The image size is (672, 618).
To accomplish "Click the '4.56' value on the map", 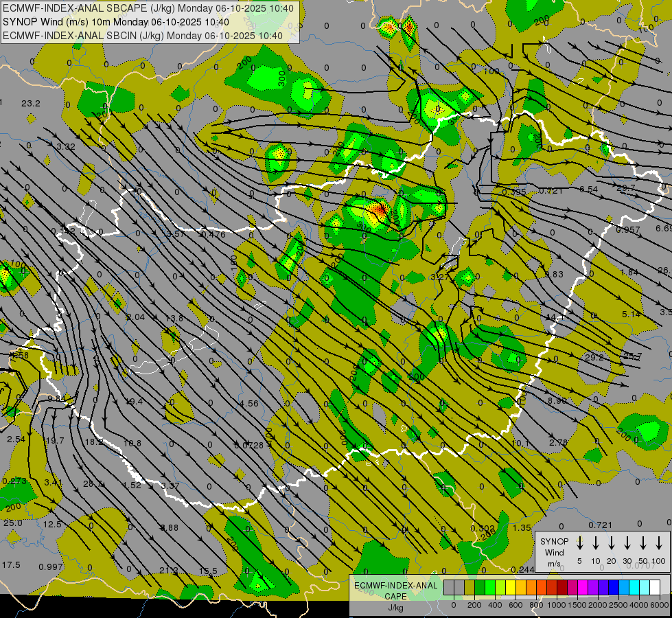I will click(249, 404).
